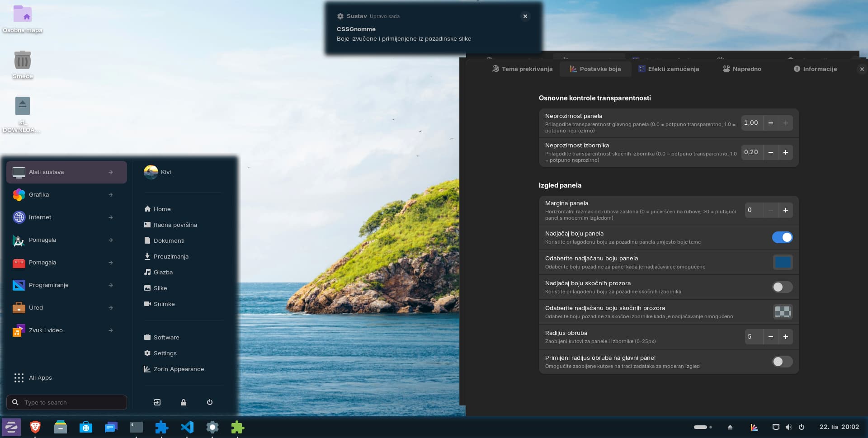
Task: Open the terminal from the taskbar
Action: 137,427
